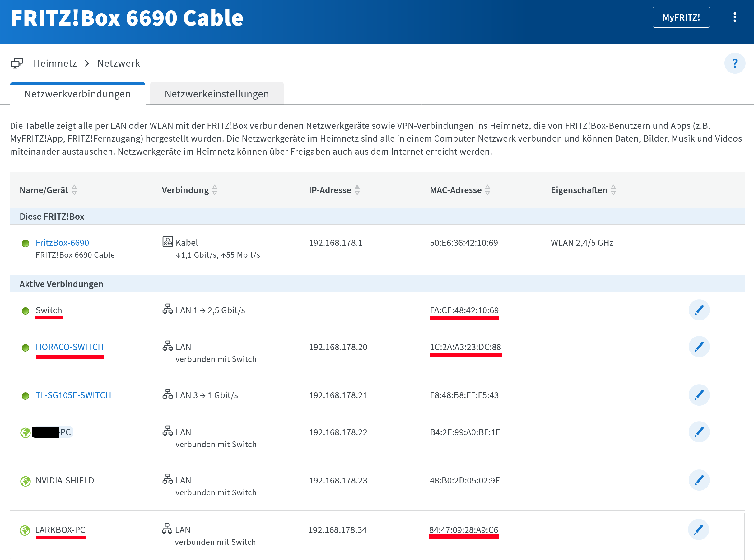The width and height of the screenshot is (754, 560).
Task: Select IP address 192.168.178.1
Action: pyautogui.click(x=336, y=243)
